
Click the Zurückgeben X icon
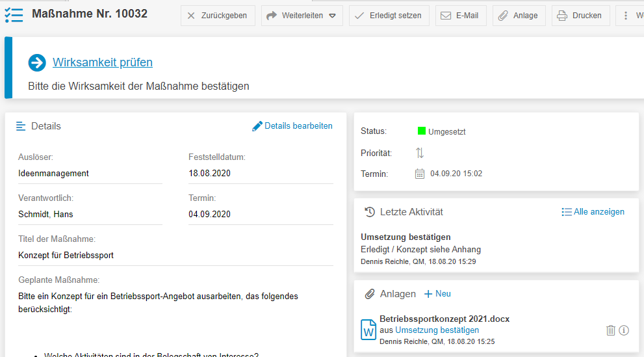coord(191,16)
